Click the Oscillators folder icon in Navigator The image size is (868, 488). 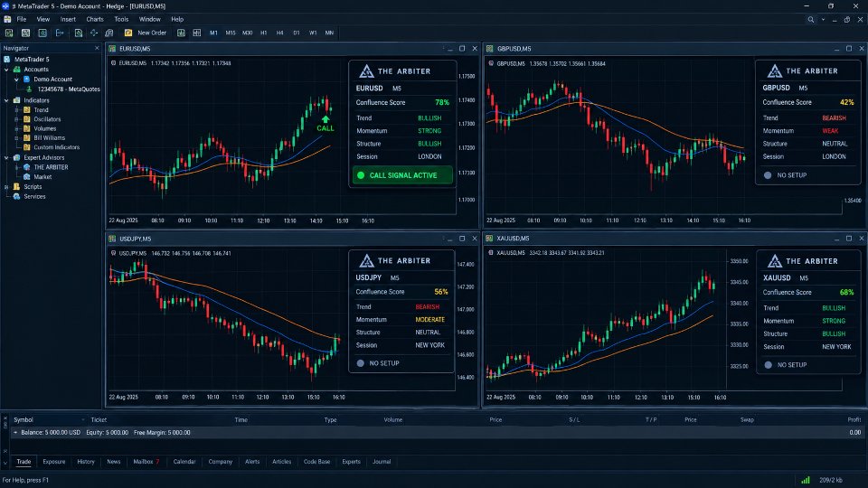pos(26,119)
